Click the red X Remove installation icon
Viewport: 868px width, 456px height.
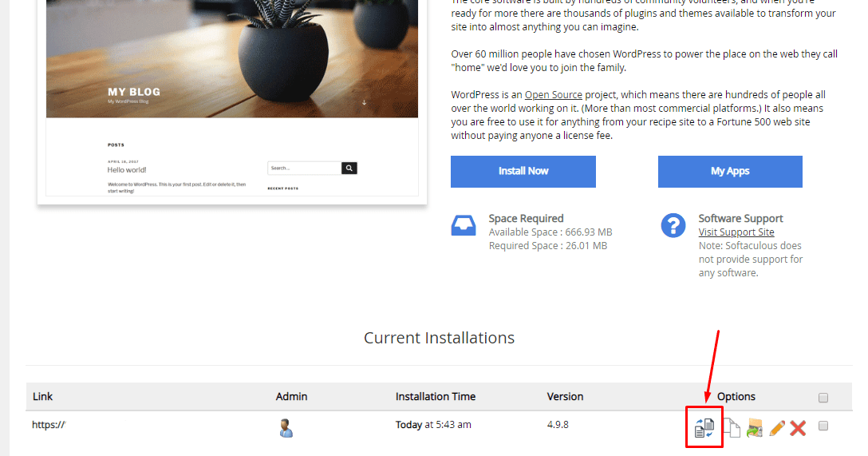click(798, 428)
